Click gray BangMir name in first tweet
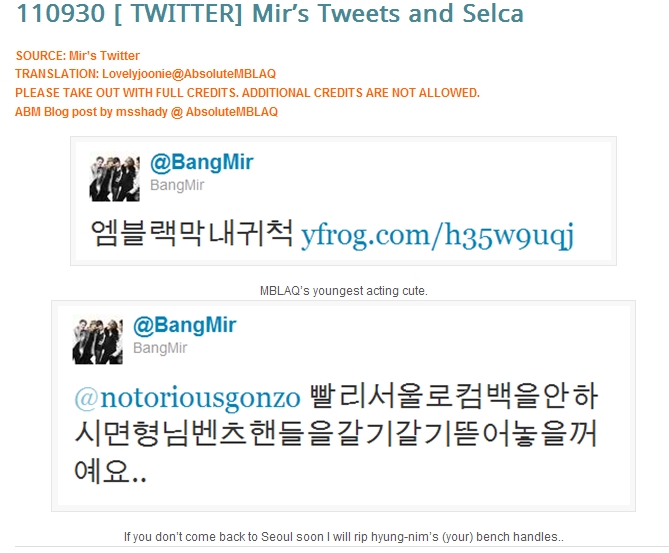This screenshot has height=553, width=669. coord(177,185)
